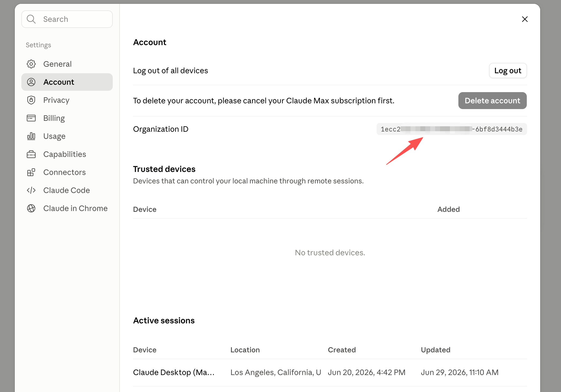Select the Claude Desktop active session row
Viewport: 561px width, 392px height.
click(330, 372)
